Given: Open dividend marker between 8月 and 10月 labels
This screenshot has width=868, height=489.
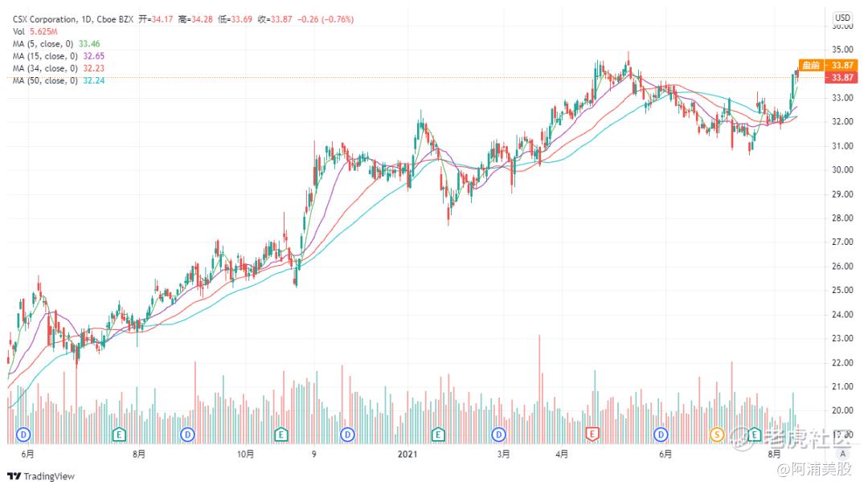Looking at the screenshot, I should [187, 434].
